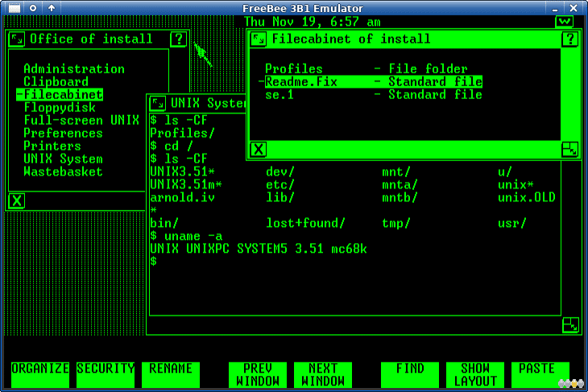
Task: Click lost+found/ in terminal listing
Action: pyautogui.click(x=305, y=223)
